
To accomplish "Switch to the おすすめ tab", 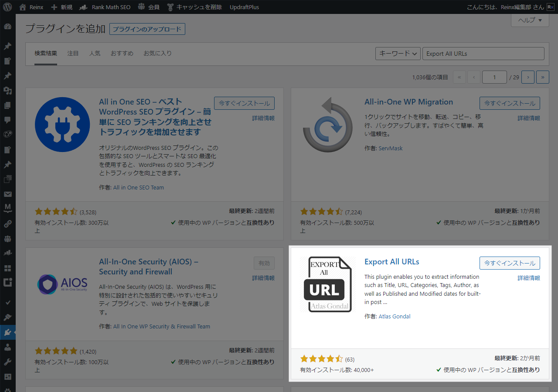I will click(x=122, y=53).
